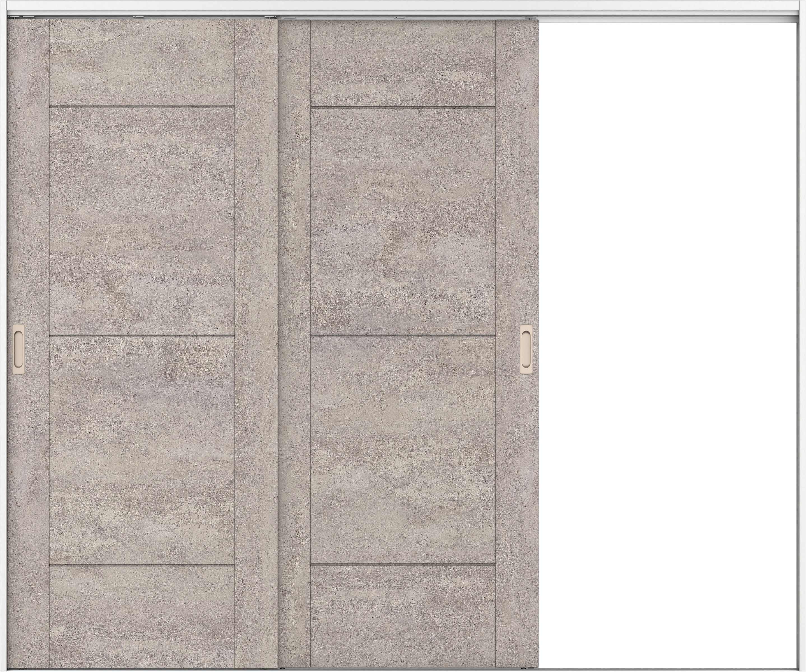This screenshot has width=806, height=672.
Task: Click the left door's uppermost horizontal groove
Action: (x=142, y=106)
